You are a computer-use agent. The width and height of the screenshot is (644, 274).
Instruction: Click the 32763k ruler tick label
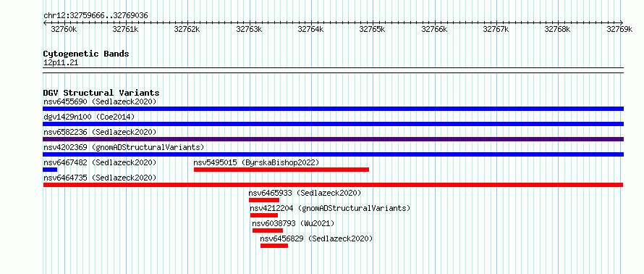[x=249, y=29]
